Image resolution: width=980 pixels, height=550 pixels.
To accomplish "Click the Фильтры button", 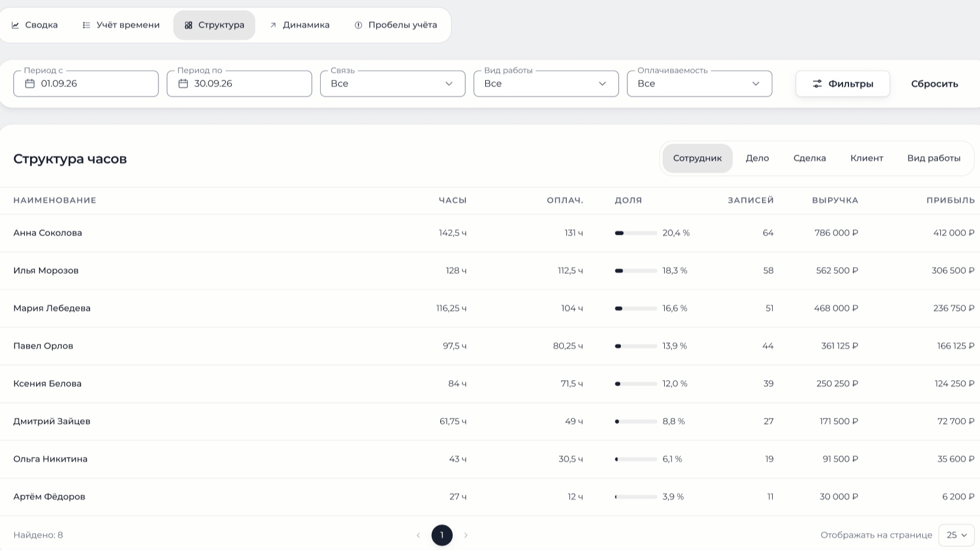I will click(842, 83).
